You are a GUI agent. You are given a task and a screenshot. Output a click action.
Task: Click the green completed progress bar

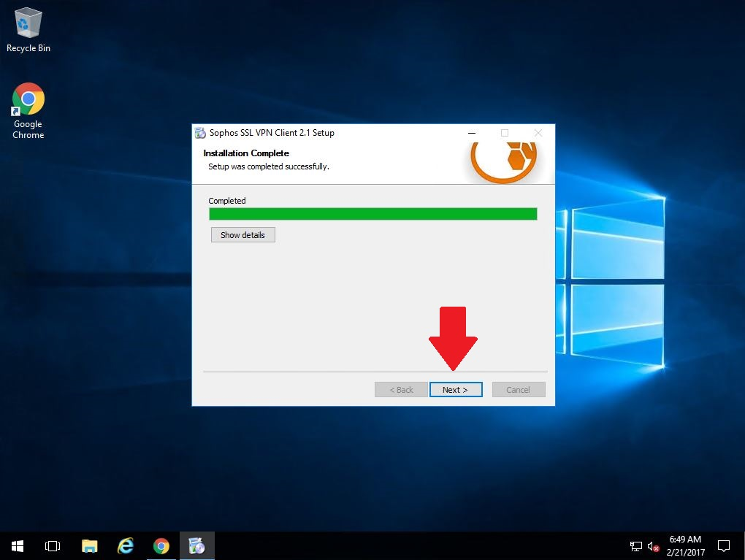pyautogui.click(x=373, y=214)
